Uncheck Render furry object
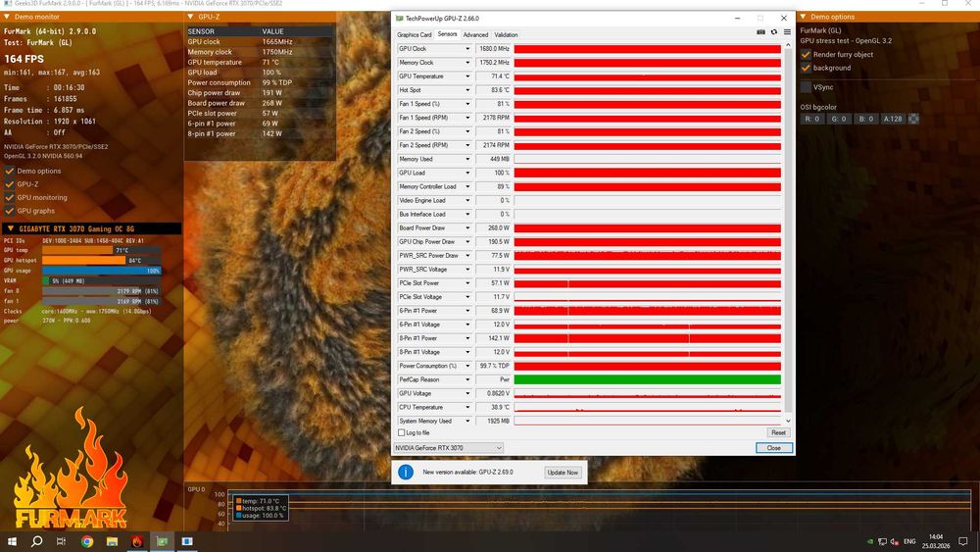Screen dimensions: 980x552 [x=806, y=54]
